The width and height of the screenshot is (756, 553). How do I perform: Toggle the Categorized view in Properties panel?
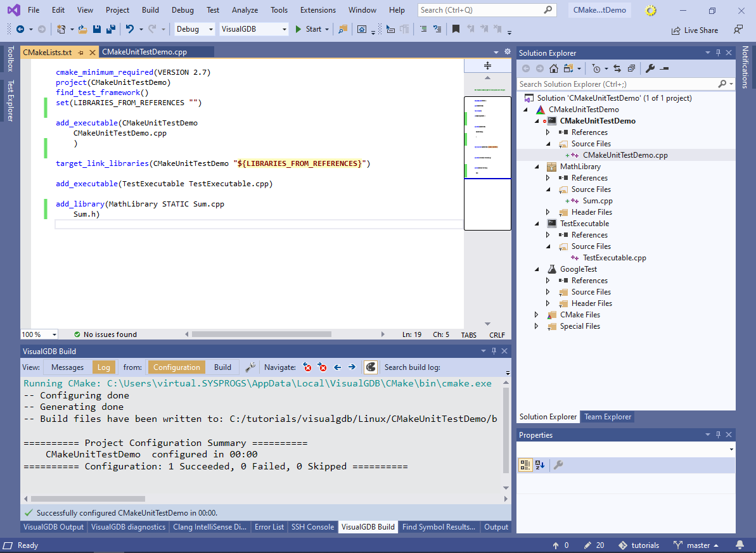coord(525,465)
